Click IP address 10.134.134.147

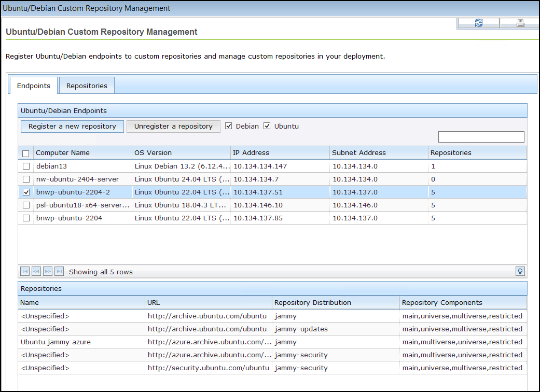[260, 166]
